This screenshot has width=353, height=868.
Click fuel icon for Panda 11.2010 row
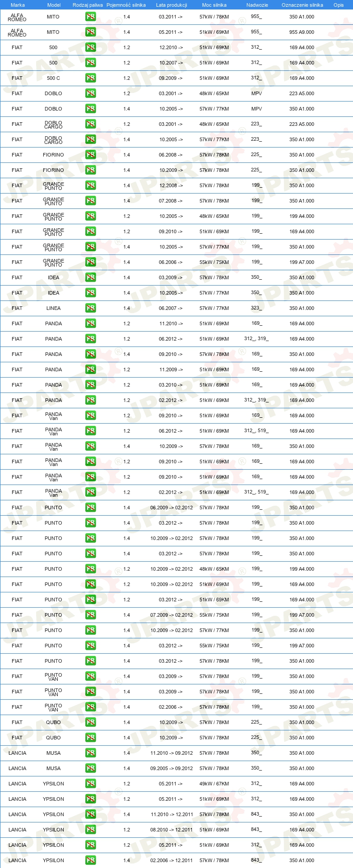pos(90,323)
